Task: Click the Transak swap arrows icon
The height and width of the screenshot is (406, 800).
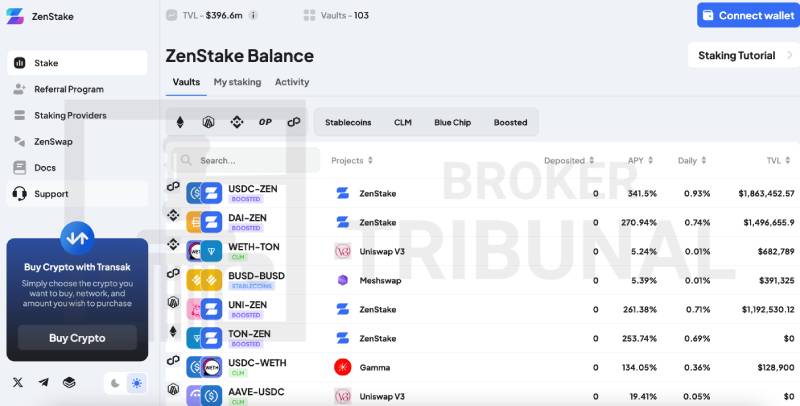Action: coord(77,238)
